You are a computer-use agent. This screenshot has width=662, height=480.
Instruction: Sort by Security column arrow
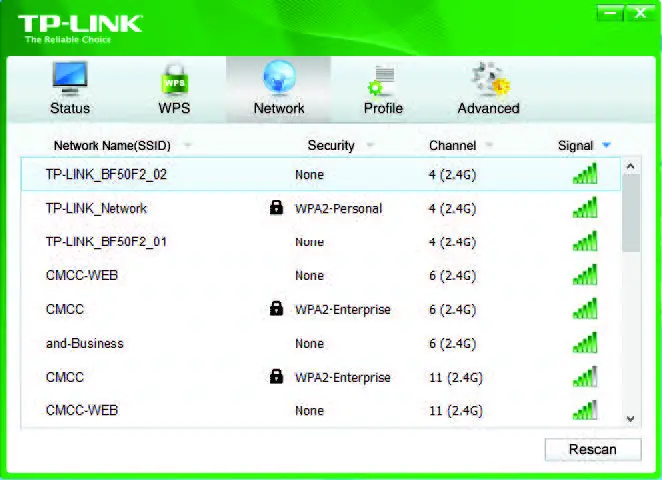(x=370, y=145)
